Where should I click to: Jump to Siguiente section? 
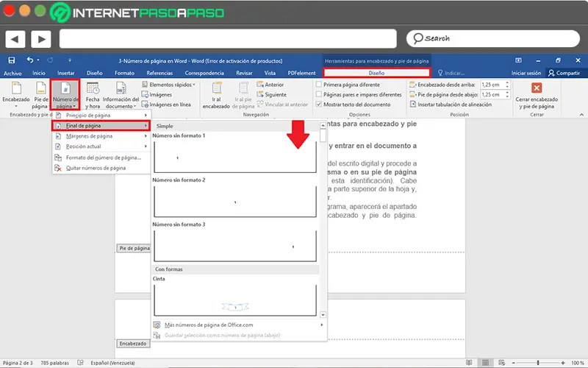[271, 95]
